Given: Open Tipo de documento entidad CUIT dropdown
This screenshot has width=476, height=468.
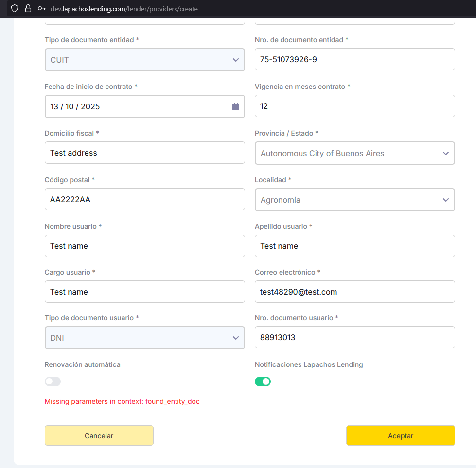Looking at the screenshot, I should [x=144, y=60].
